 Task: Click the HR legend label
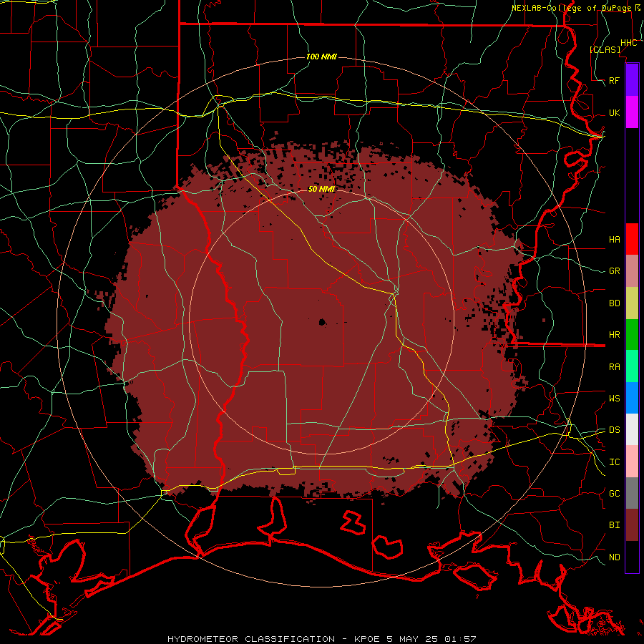click(x=614, y=335)
